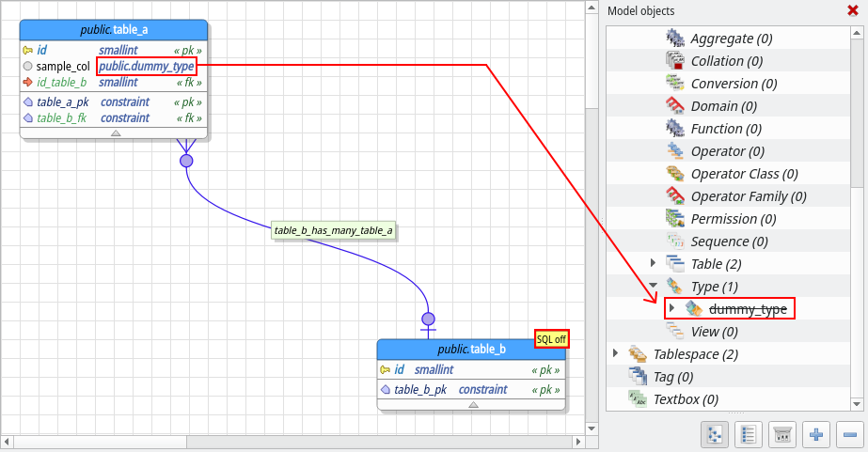Viewport: 868px width, 452px height.
Task: Close the Model objects panel
Action: coord(853,10)
